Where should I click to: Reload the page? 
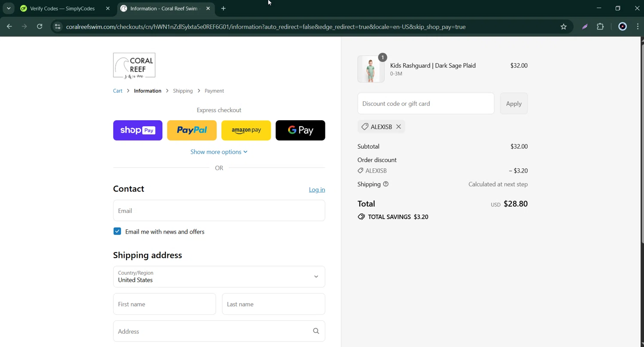pyautogui.click(x=39, y=27)
